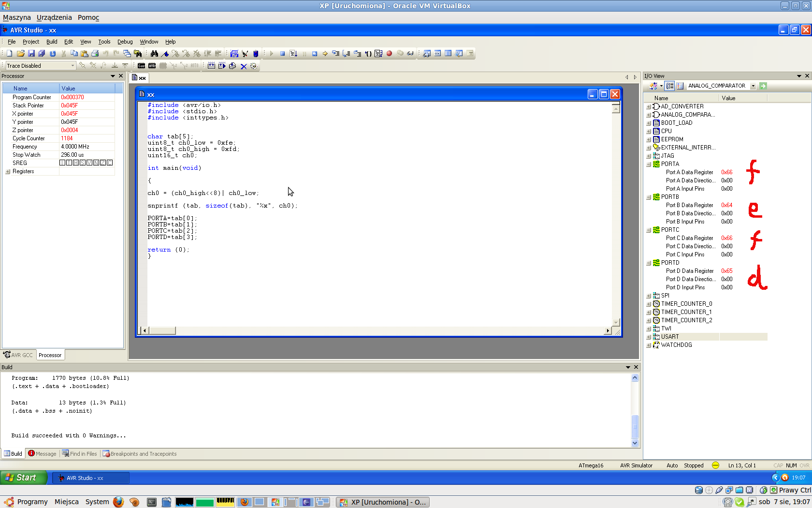Expand the Registers tree node
The image size is (812, 508).
point(8,172)
